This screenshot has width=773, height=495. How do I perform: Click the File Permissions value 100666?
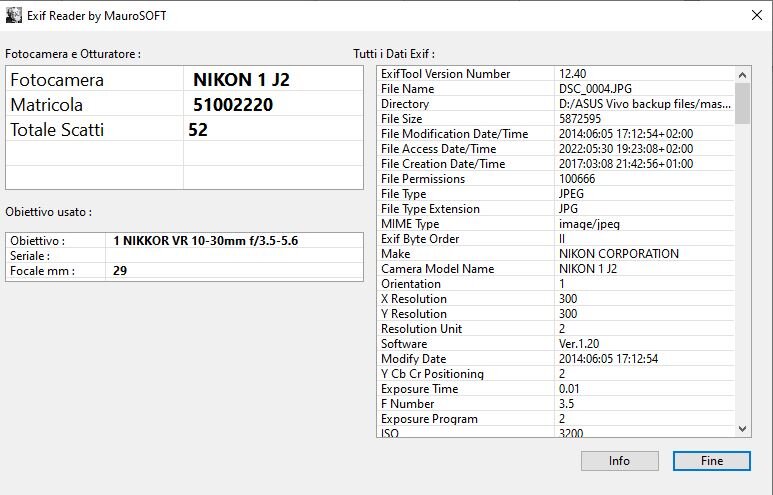pos(577,178)
